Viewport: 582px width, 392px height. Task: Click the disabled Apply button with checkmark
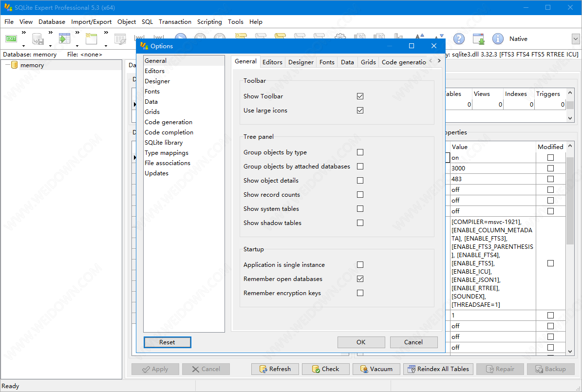click(155, 369)
